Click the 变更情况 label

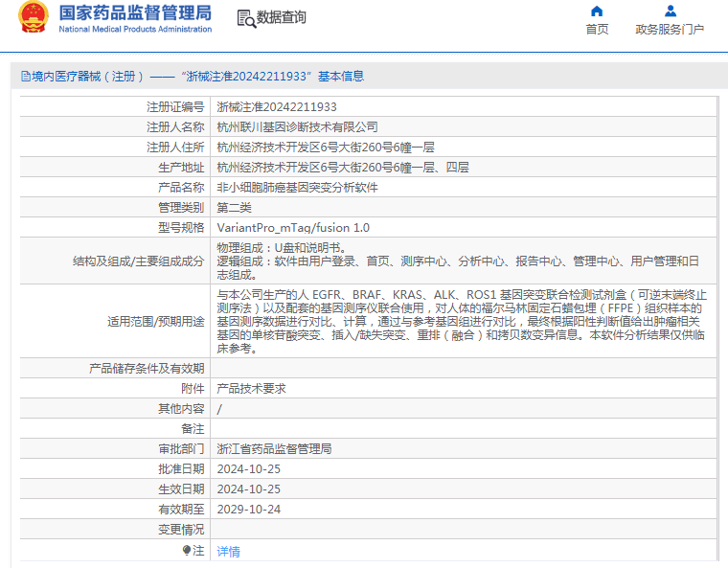(181, 530)
